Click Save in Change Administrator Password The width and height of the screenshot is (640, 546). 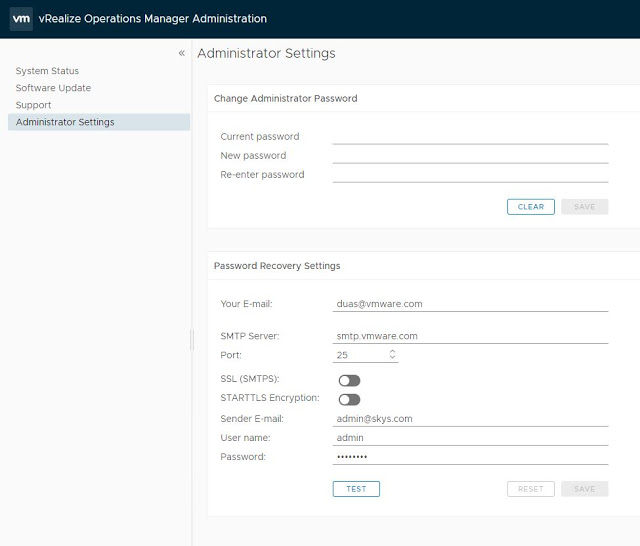point(584,207)
